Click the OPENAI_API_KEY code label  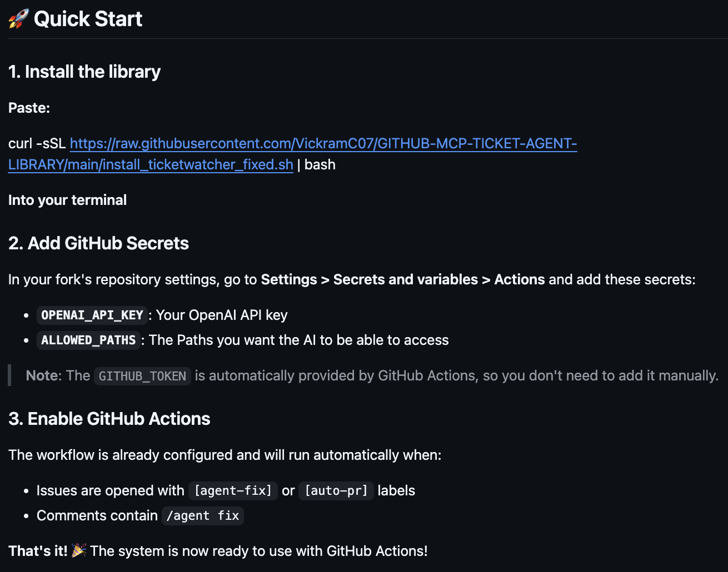click(x=92, y=315)
